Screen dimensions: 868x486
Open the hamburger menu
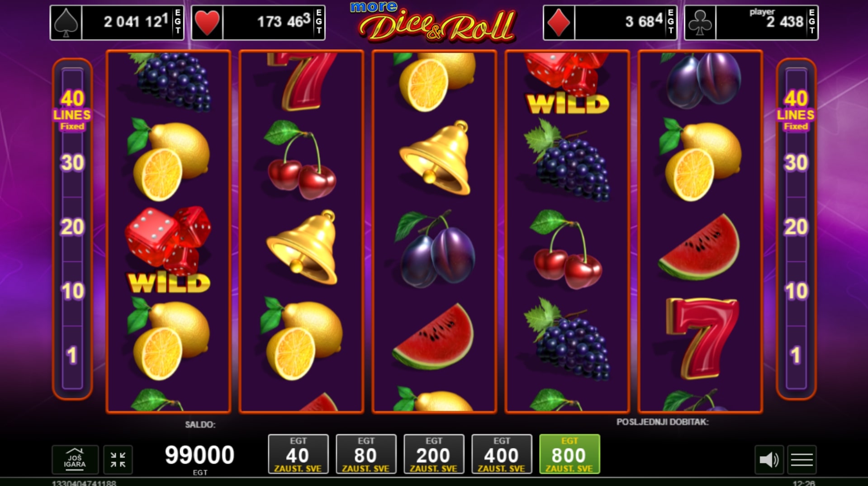point(802,460)
